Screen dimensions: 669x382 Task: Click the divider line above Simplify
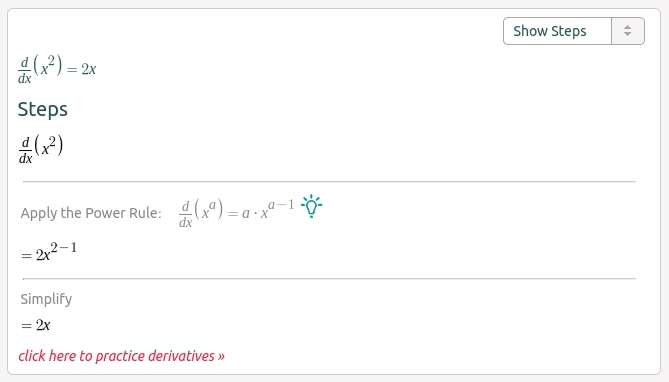329,279
